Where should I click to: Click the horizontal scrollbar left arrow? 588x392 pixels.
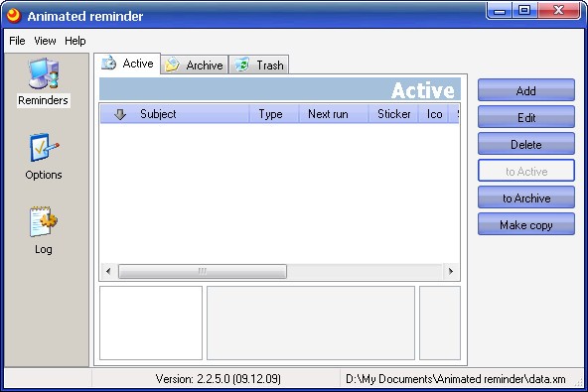pyautogui.click(x=108, y=271)
